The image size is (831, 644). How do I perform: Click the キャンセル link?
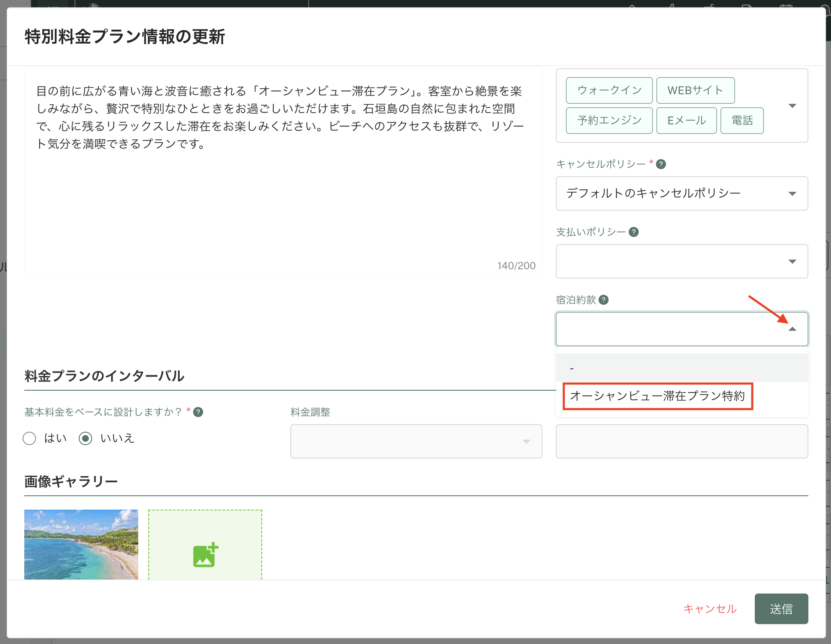[710, 609]
